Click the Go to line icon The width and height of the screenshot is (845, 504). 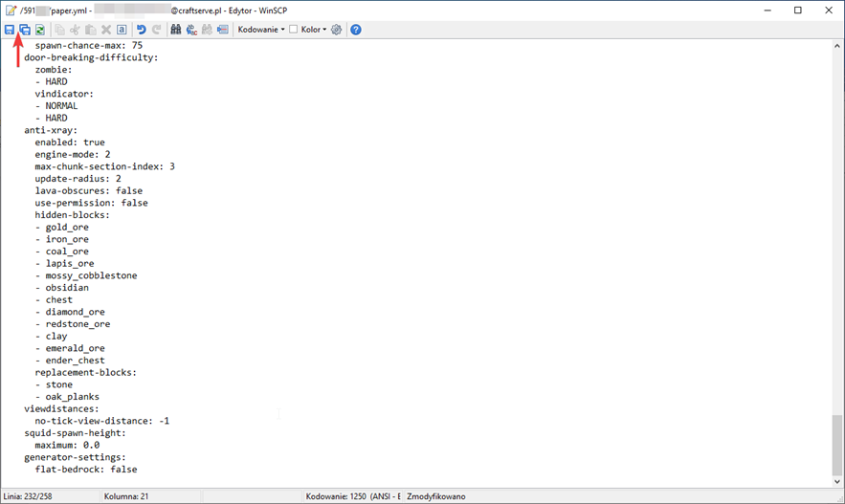(x=223, y=30)
